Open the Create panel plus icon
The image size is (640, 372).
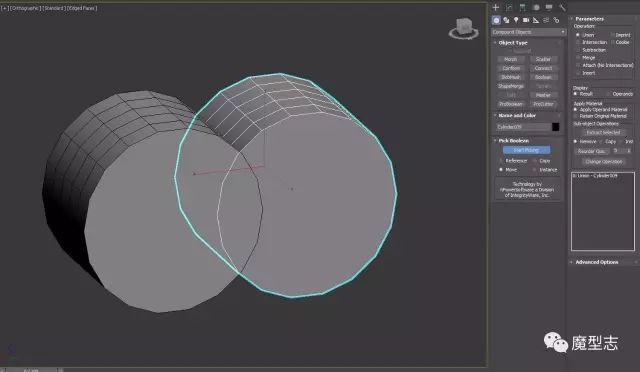pyautogui.click(x=496, y=7)
